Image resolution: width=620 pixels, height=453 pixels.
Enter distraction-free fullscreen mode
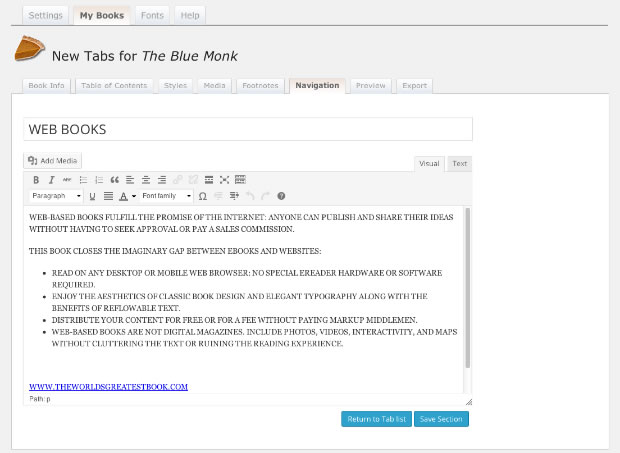click(224, 180)
